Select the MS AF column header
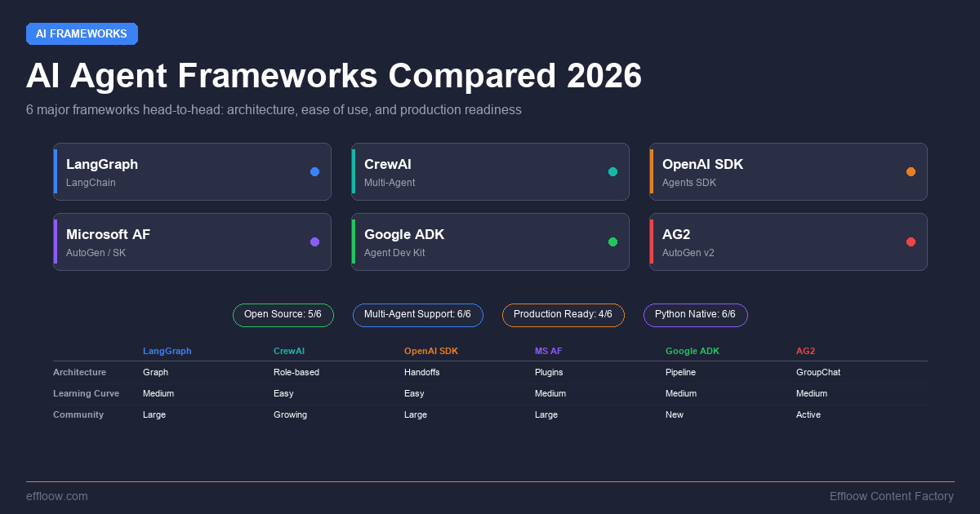980x514 pixels. (x=548, y=351)
